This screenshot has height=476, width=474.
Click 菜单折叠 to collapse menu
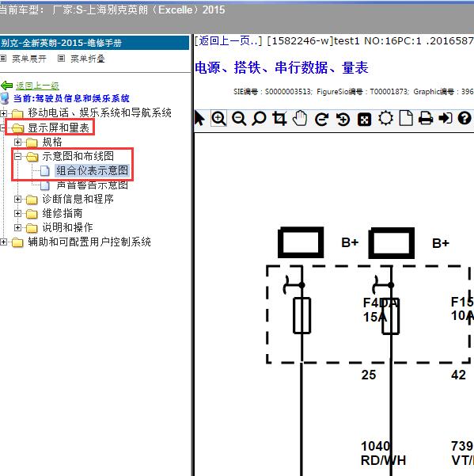pos(88,59)
